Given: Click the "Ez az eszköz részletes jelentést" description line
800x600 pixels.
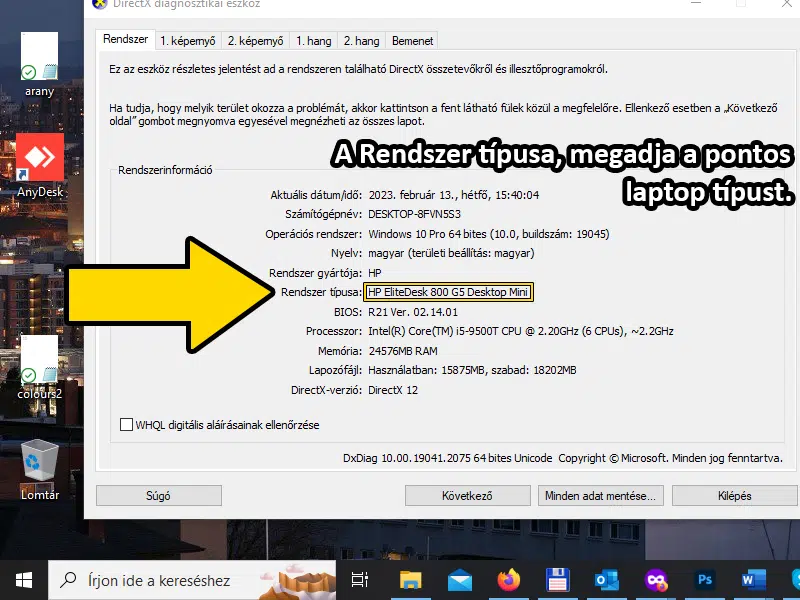Looking at the screenshot, I should [358, 69].
